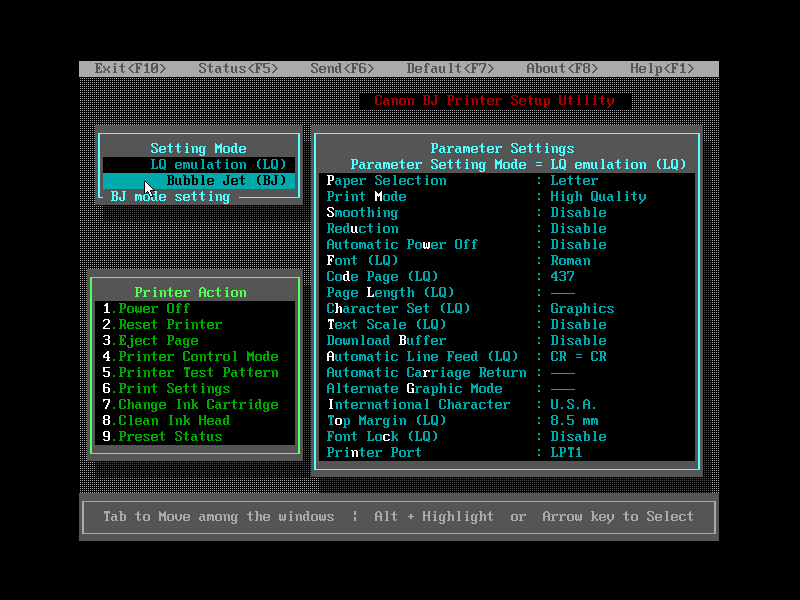This screenshot has width=800, height=600.
Task: Select International Character parameter
Action: pos(507,405)
